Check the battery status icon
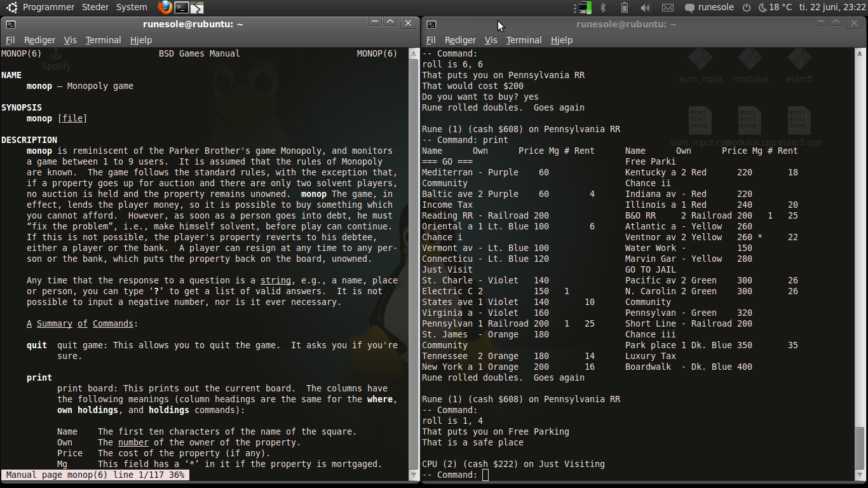This screenshot has height=488, width=868. [x=624, y=8]
